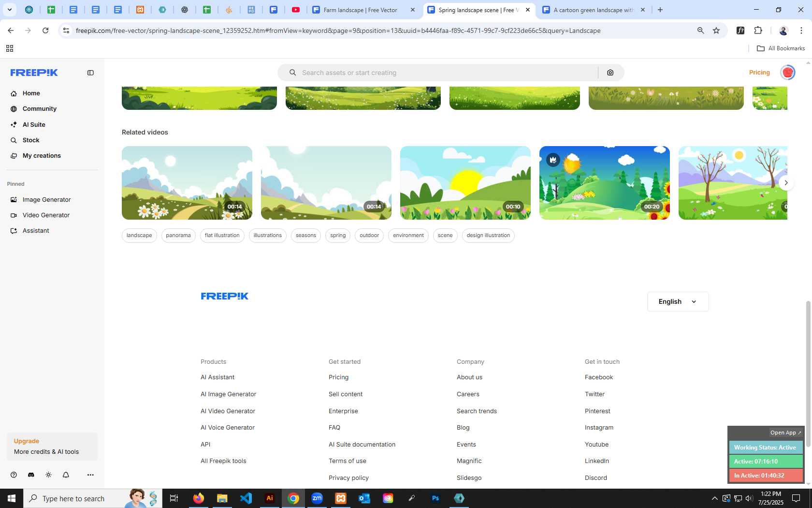Toggle the light/dark theme sun icon
812x508 pixels.
48,475
